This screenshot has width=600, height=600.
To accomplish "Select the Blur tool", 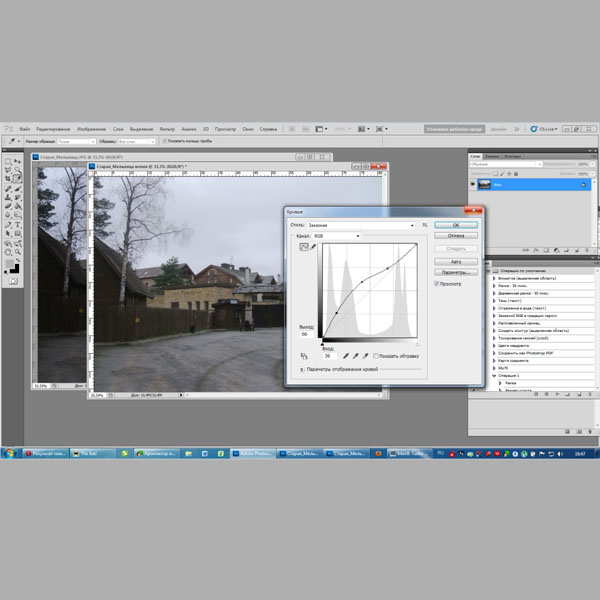I will (x=8, y=215).
